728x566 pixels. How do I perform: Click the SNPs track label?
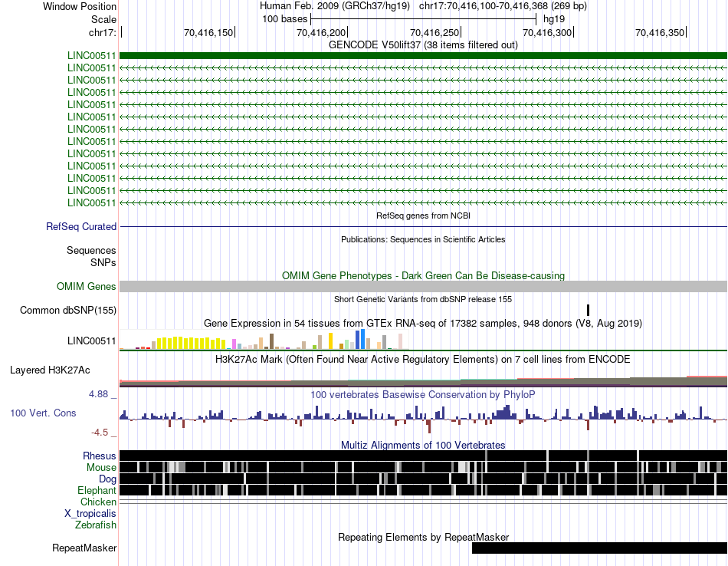point(103,262)
